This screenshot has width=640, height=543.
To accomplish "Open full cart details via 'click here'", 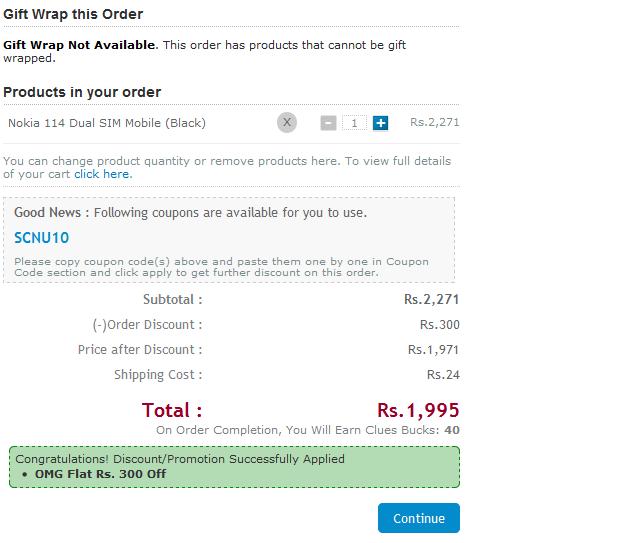I will click(x=103, y=174).
